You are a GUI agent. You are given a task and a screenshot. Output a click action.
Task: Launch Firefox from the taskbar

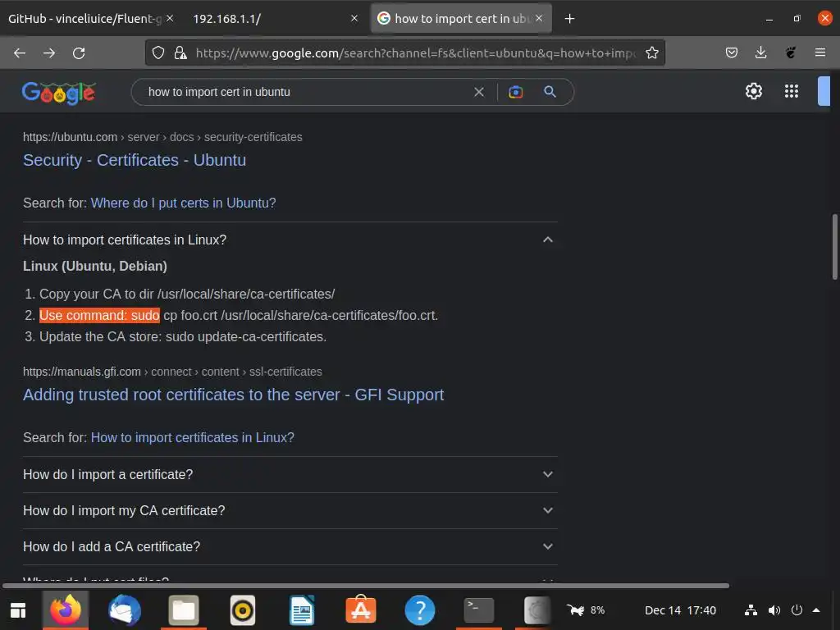pos(66,609)
